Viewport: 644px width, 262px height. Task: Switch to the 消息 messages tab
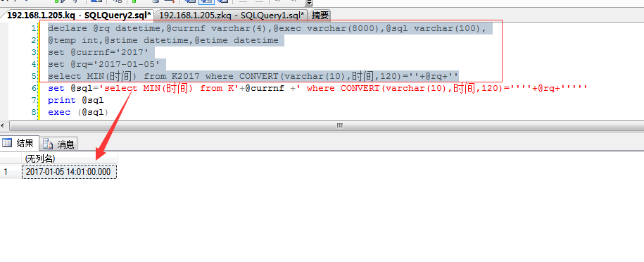(58, 144)
